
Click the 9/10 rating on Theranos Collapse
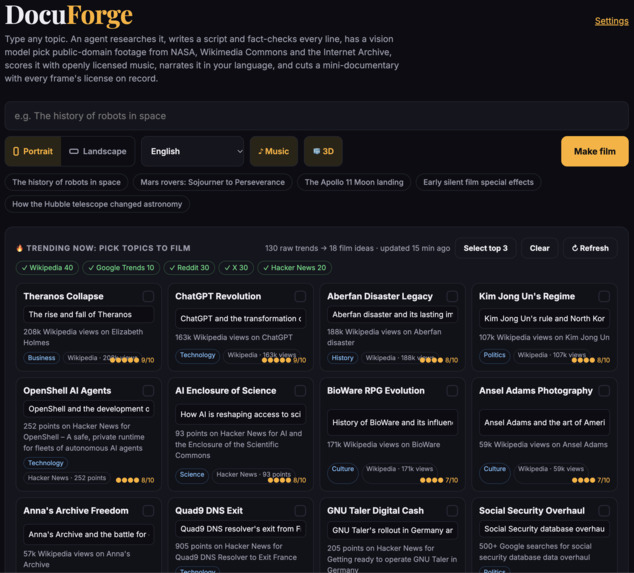point(132,360)
